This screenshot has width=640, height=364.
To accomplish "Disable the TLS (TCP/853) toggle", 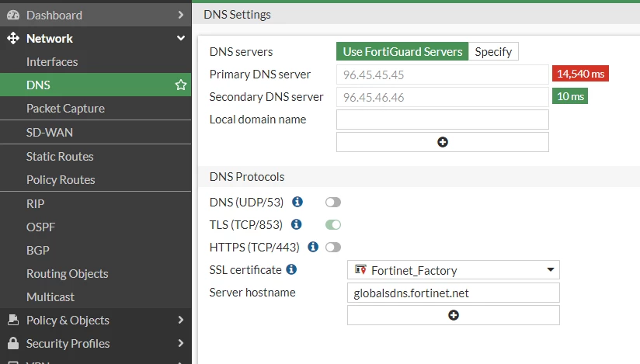I will (x=333, y=224).
